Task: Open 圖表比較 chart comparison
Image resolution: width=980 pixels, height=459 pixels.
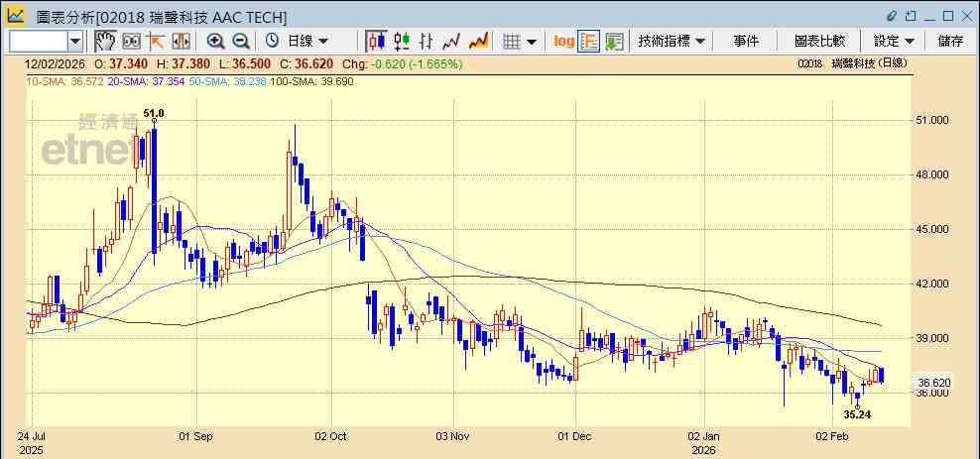Action: pyautogui.click(x=819, y=42)
